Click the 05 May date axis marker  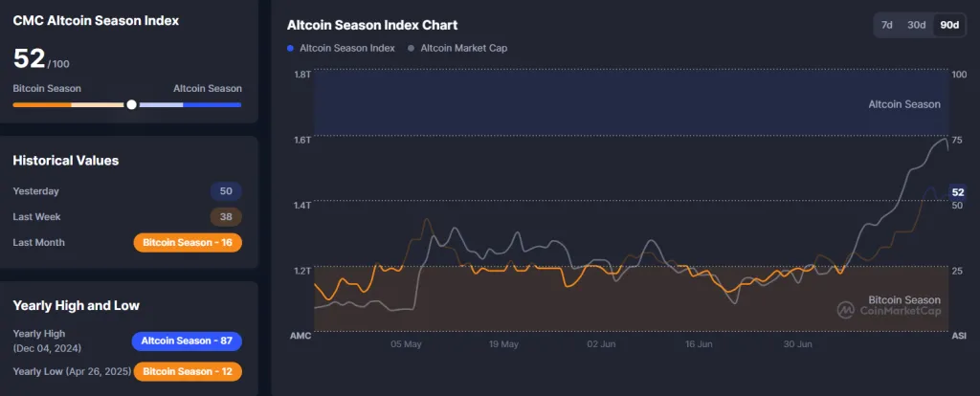click(406, 343)
